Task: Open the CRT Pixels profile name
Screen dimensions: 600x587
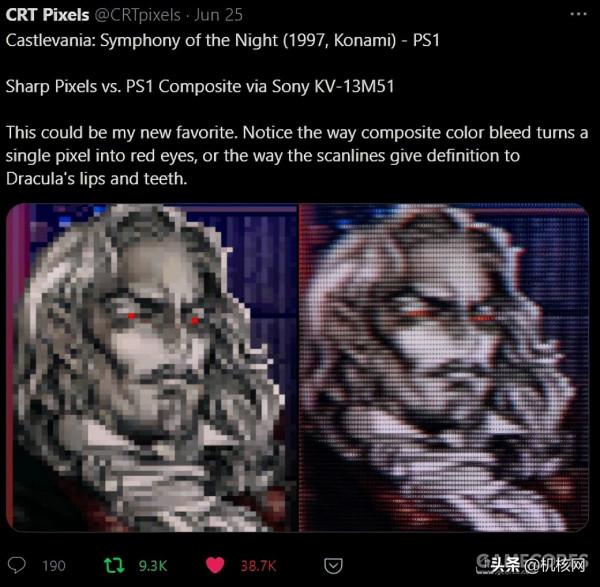Action: tap(47, 15)
